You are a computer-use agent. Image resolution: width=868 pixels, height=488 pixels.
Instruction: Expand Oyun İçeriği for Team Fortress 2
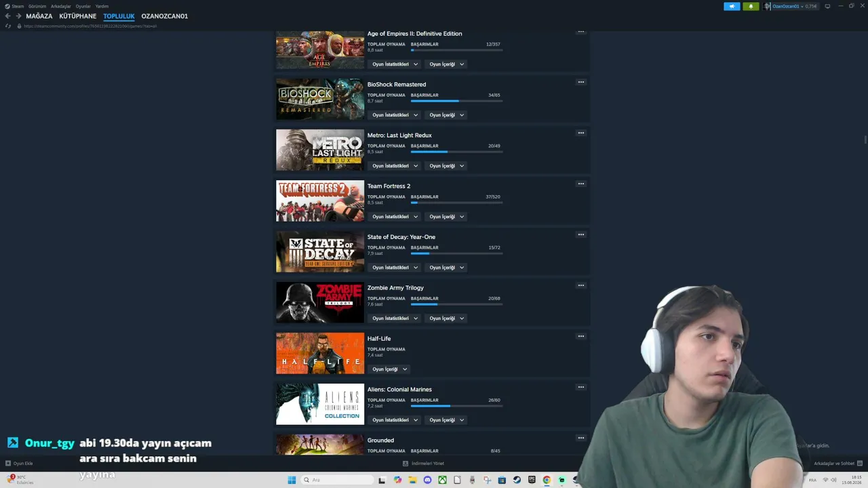pos(446,217)
